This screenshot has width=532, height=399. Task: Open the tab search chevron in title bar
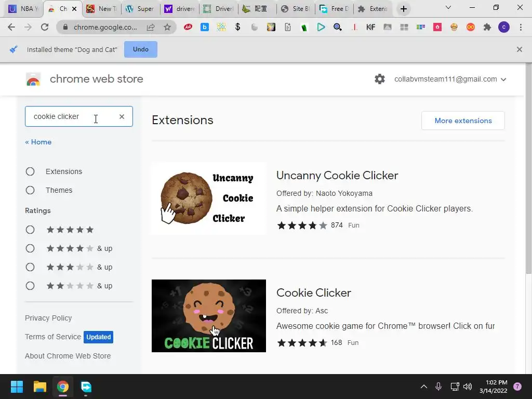(448, 7)
